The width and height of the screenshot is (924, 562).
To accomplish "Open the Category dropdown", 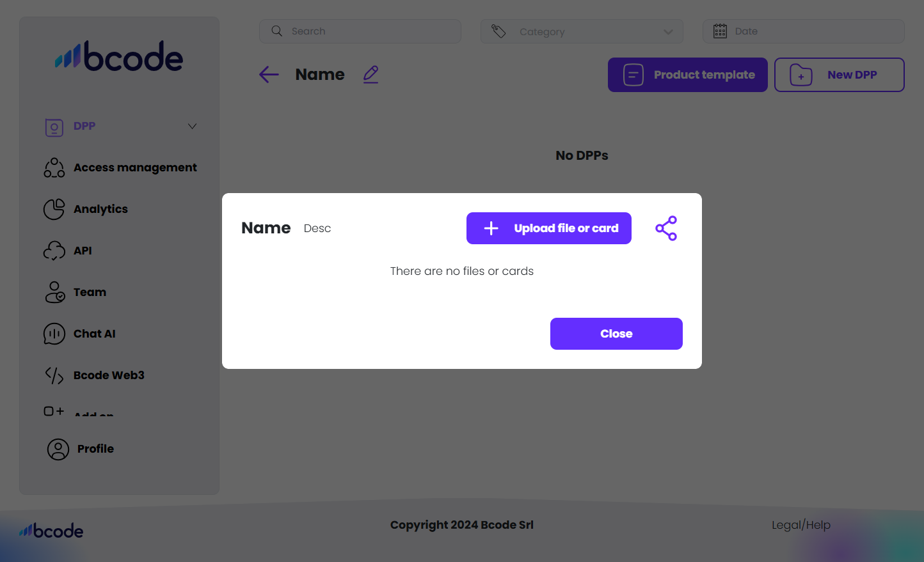I will [x=582, y=31].
